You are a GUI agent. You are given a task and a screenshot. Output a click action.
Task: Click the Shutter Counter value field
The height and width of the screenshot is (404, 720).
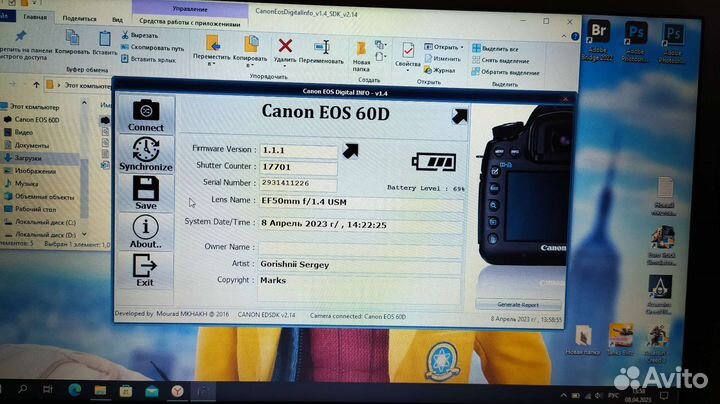pyautogui.click(x=298, y=167)
